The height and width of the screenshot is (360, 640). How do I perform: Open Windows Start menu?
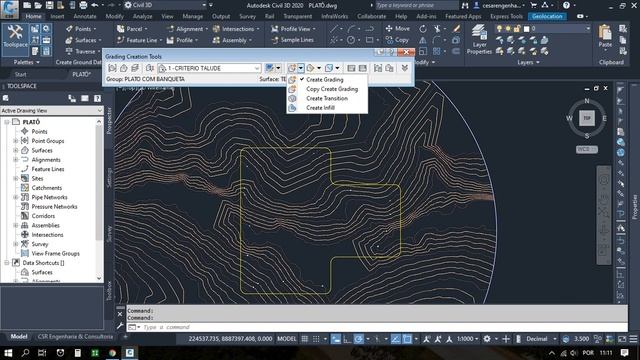pos(8,353)
